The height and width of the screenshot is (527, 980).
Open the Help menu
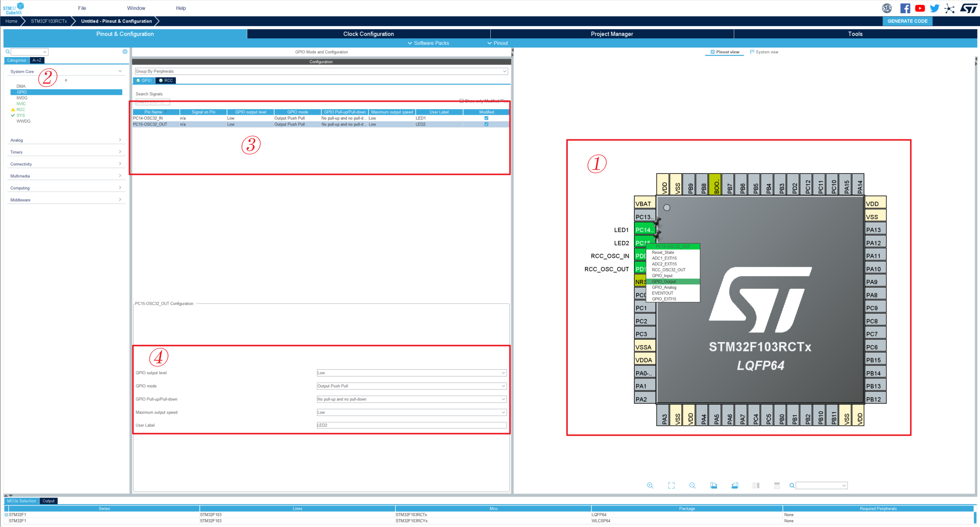click(181, 8)
